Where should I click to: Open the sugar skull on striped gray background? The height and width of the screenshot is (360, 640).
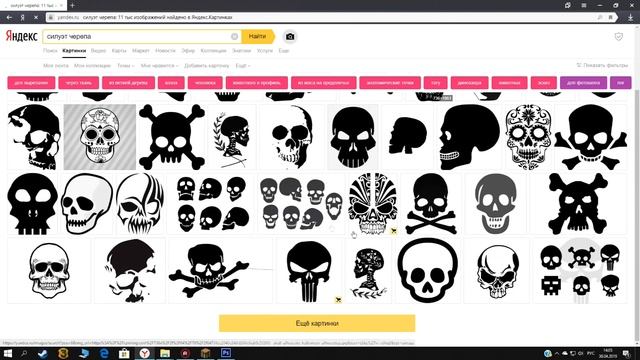[100, 137]
